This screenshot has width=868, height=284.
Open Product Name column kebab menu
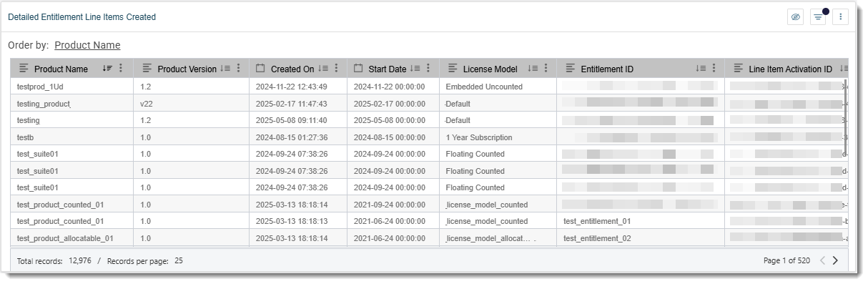tap(121, 69)
